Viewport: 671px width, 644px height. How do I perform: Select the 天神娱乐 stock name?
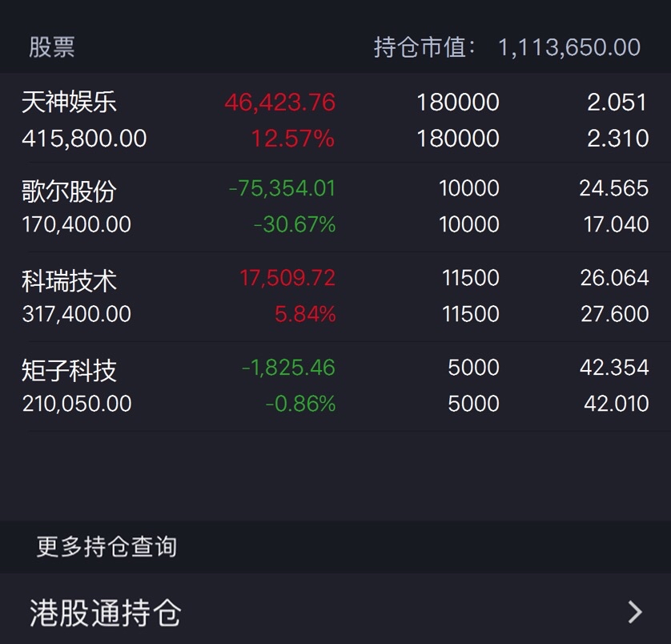(x=69, y=102)
